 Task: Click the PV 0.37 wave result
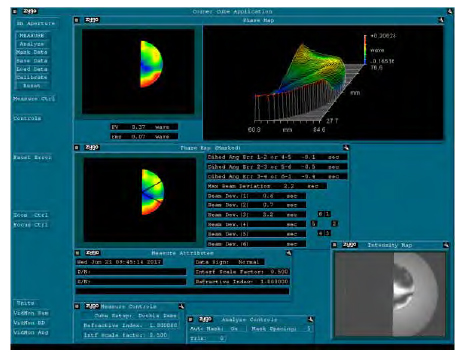click(x=144, y=127)
